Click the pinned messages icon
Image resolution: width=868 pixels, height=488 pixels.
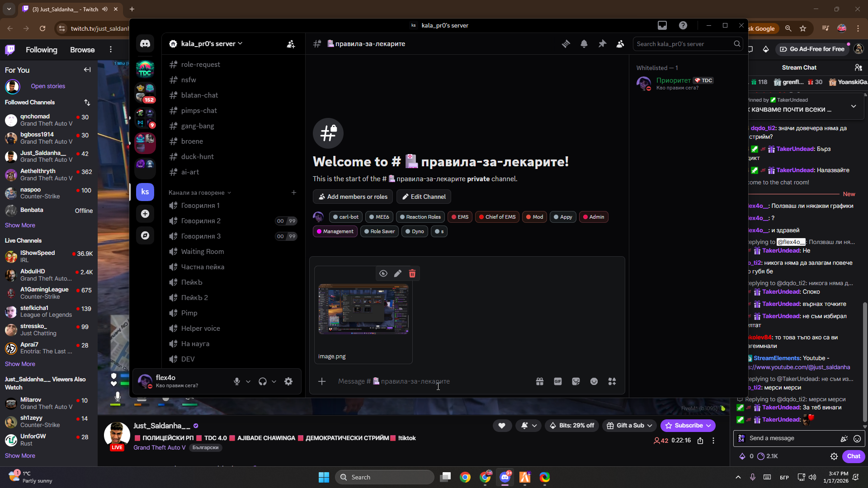(602, 44)
